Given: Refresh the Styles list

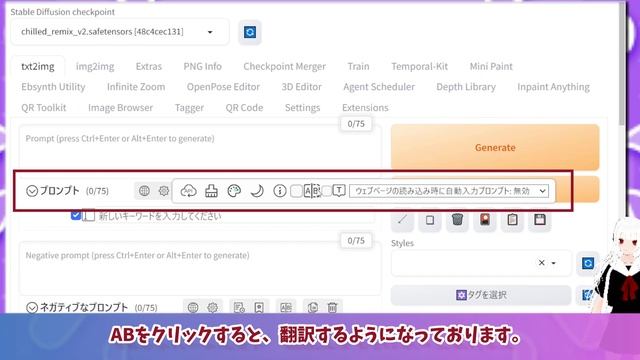Looking at the screenshot, I should (588, 263).
